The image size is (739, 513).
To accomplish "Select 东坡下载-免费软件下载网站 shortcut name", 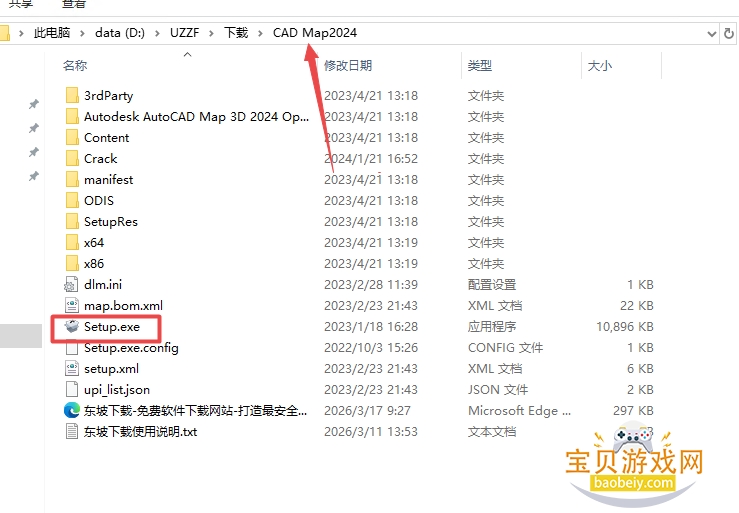I will click(195, 411).
